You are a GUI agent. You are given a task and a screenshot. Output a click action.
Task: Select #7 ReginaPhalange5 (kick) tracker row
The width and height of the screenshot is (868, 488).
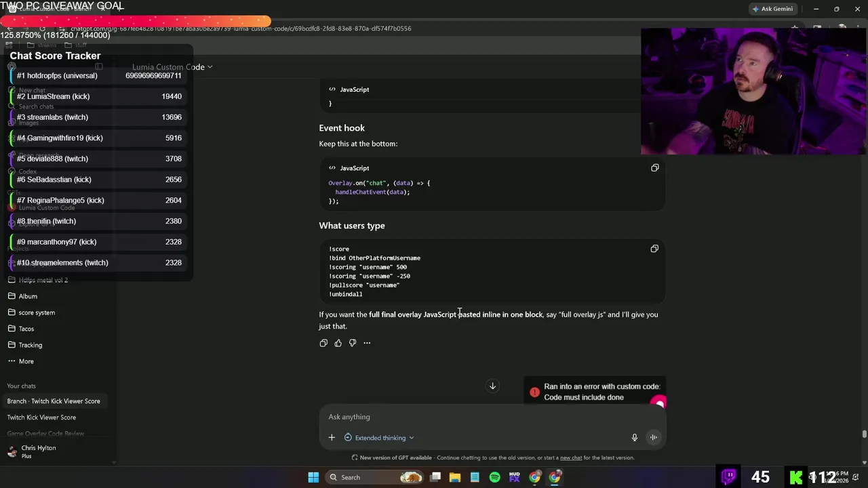click(99, 200)
